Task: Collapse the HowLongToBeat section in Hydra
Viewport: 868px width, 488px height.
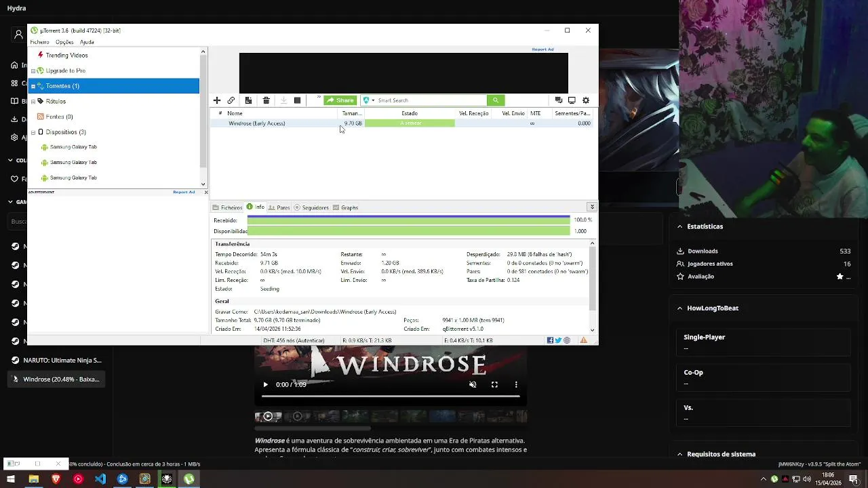Action: [x=679, y=308]
